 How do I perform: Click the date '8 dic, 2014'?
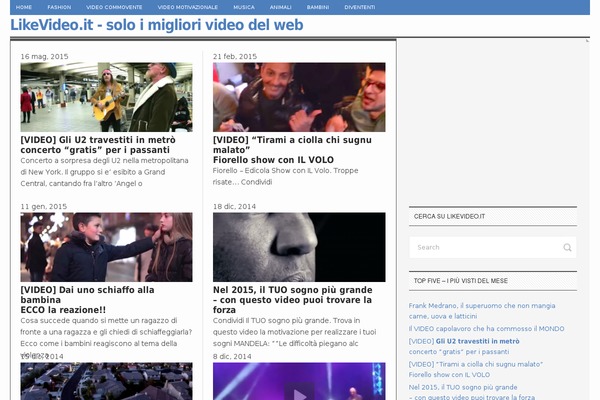tap(232, 357)
